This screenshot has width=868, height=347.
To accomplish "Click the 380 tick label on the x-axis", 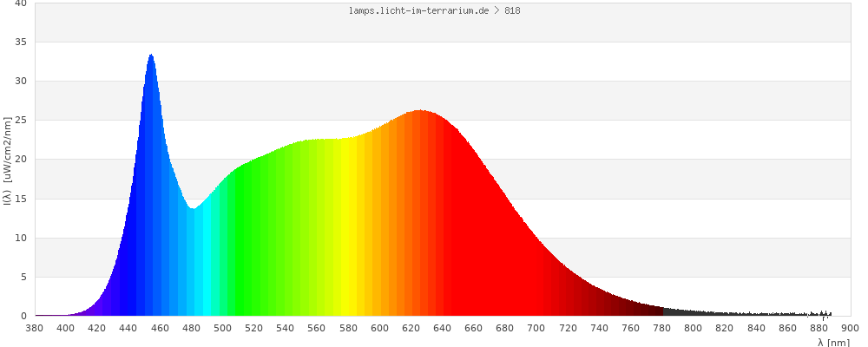I will [35, 328].
